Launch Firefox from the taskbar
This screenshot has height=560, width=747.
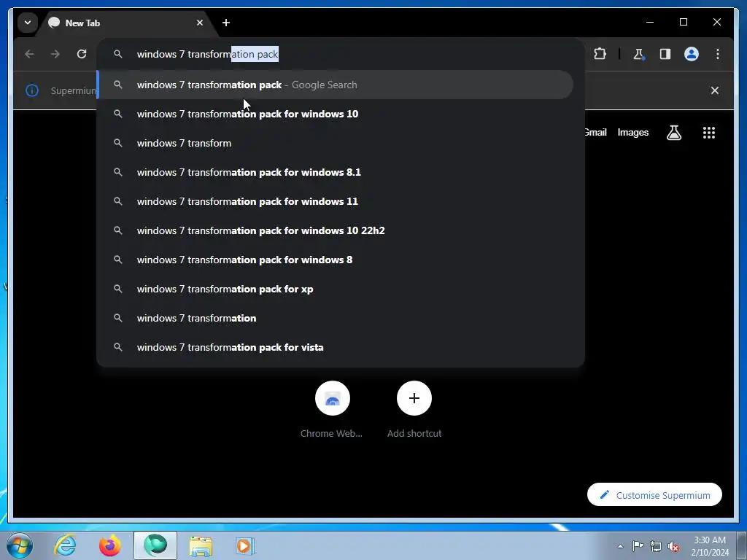click(x=109, y=545)
